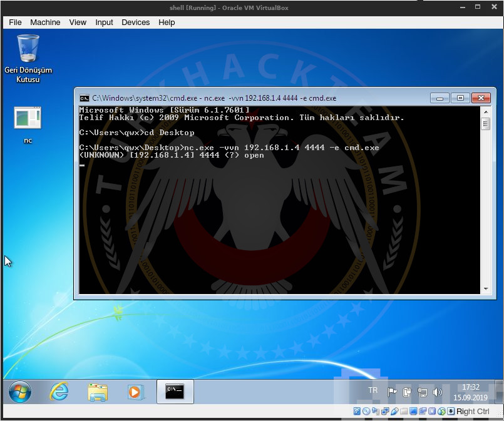Click the 'Microsoft Windows [Sürüm 6.1.7601]' line

tap(164, 110)
